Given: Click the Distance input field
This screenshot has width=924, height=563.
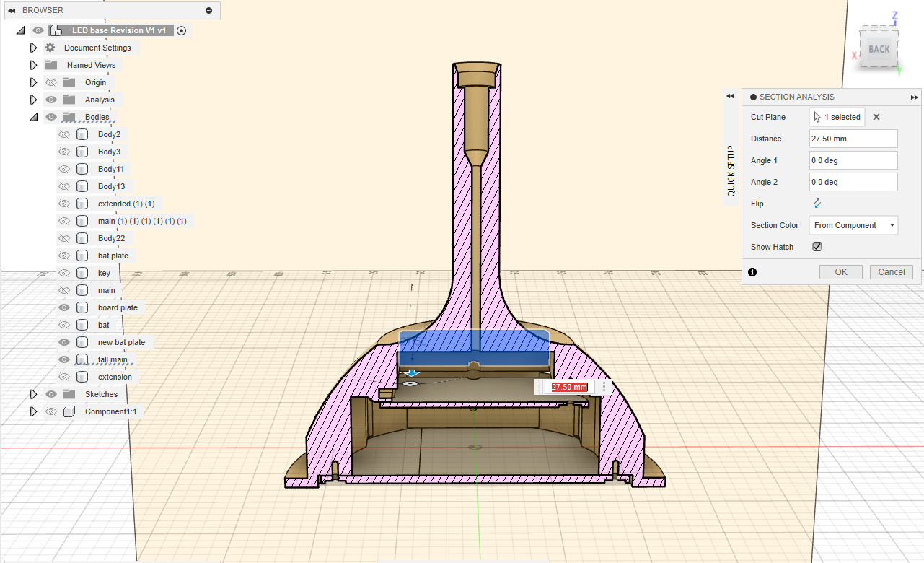Looking at the screenshot, I should [853, 139].
